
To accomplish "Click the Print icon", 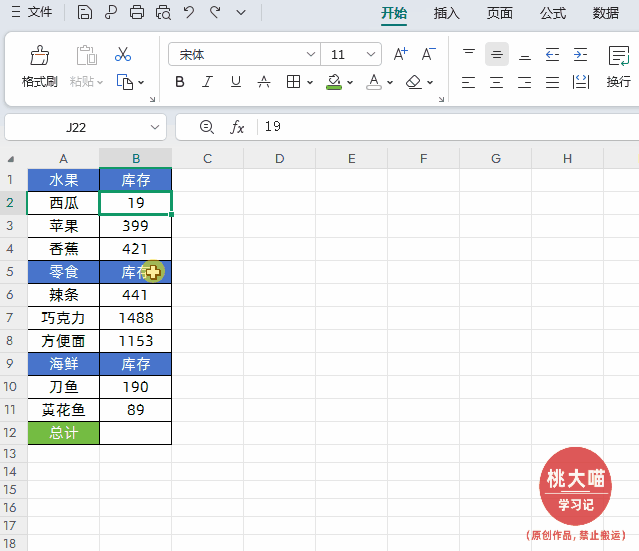I will pyautogui.click(x=137, y=13).
